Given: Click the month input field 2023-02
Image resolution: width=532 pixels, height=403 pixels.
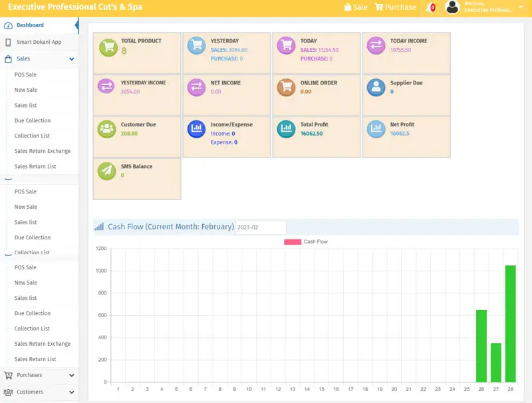Looking at the screenshot, I should pyautogui.click(x=261, y=227).
